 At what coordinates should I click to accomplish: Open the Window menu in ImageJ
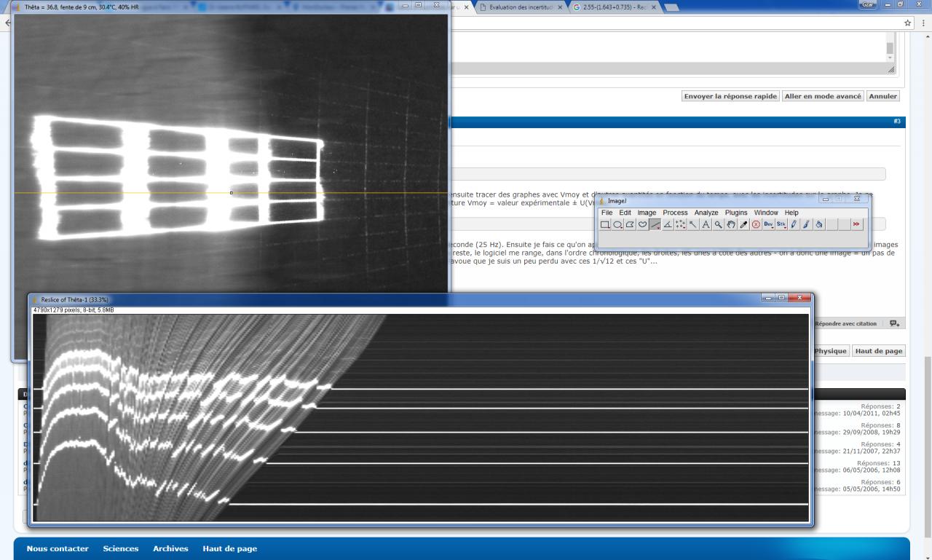point(766,213)
